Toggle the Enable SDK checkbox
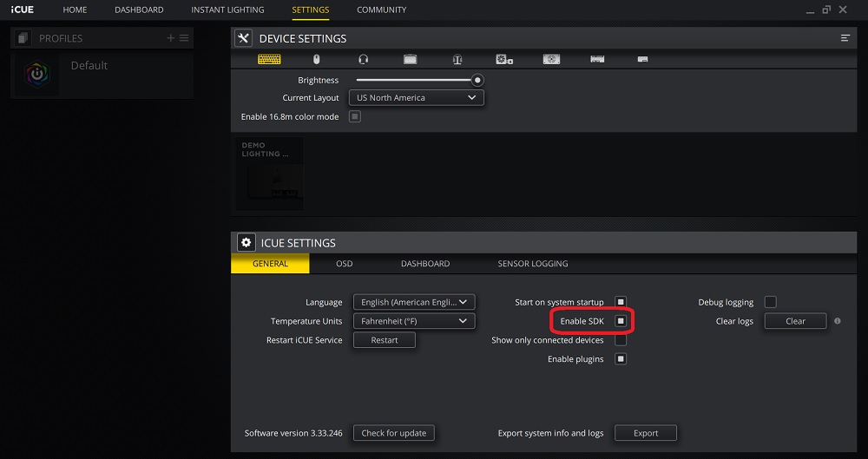 click(621, 321)
